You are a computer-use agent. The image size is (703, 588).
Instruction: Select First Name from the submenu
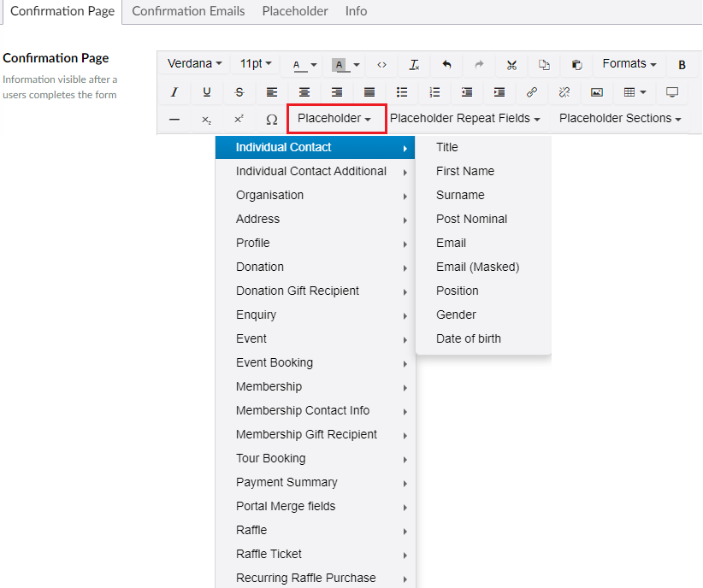(464, 171)
